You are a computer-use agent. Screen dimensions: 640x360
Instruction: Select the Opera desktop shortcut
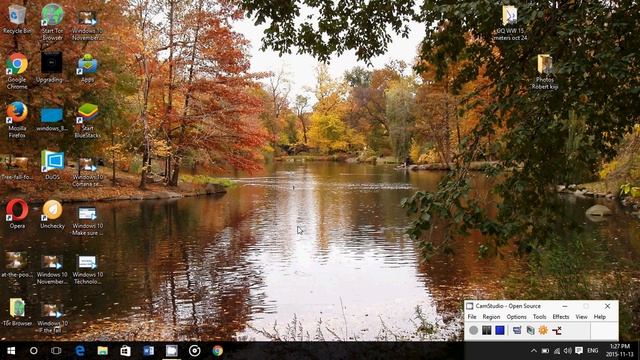tap(17, 213)
